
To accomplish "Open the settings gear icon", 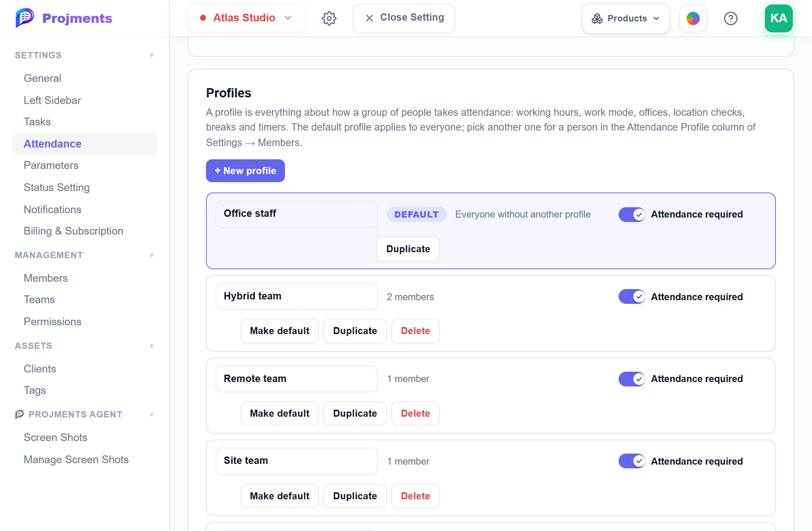I will click(x=329, y=18).
